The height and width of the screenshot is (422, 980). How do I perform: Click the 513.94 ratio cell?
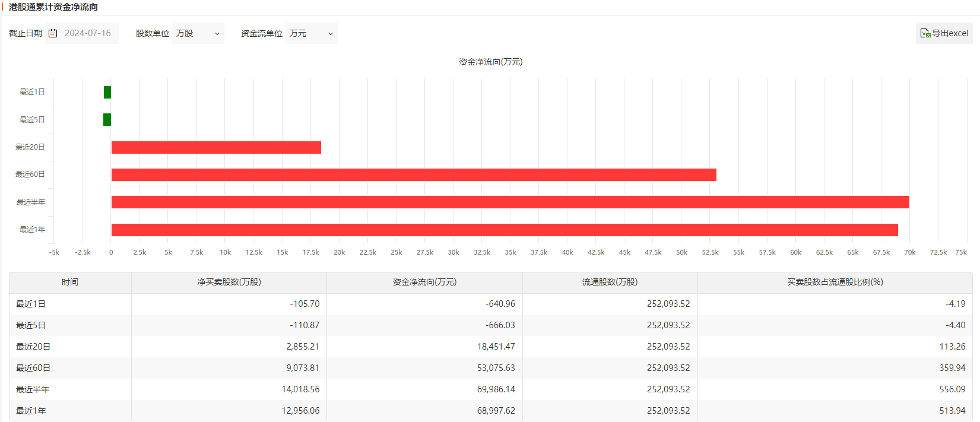pyautogui.click(x=835, y=411)
